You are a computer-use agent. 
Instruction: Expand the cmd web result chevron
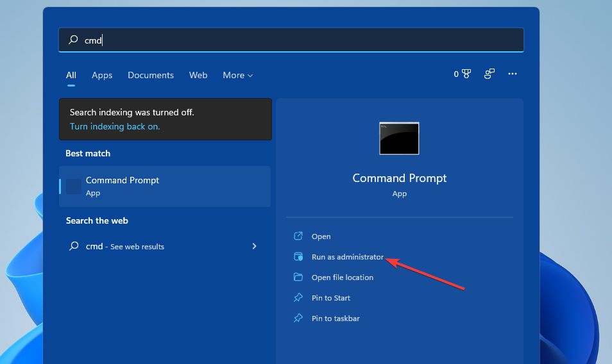254,246
